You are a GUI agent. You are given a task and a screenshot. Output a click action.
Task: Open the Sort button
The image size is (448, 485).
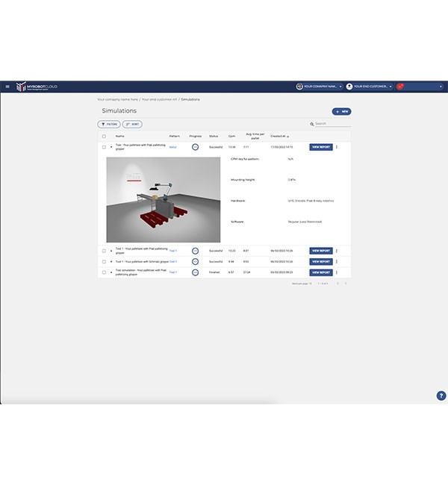132,124
